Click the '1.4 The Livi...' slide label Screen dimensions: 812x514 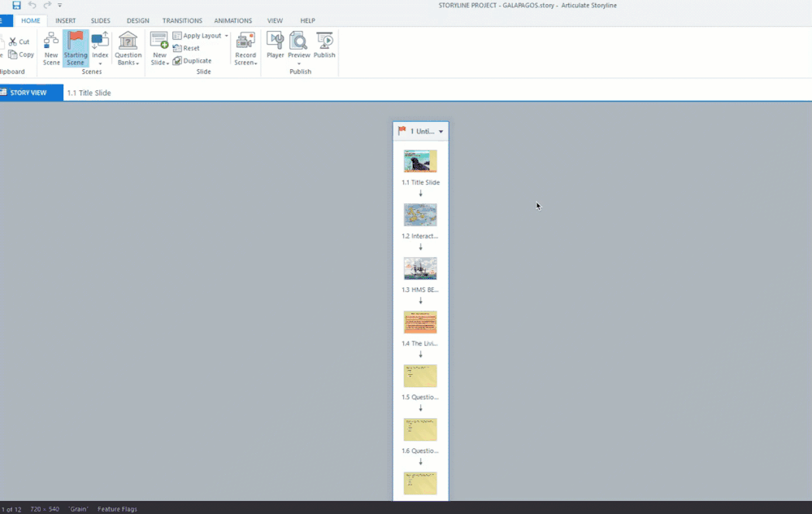click(420, 343)
